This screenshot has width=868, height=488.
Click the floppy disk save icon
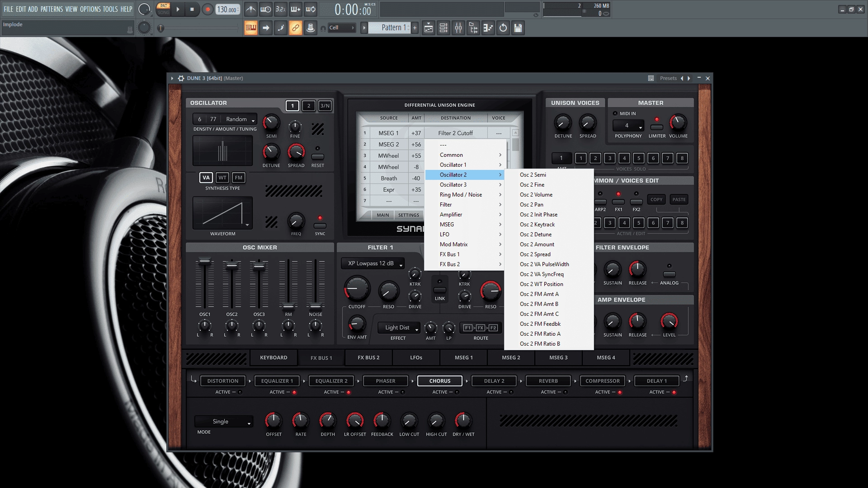point(518,28)
